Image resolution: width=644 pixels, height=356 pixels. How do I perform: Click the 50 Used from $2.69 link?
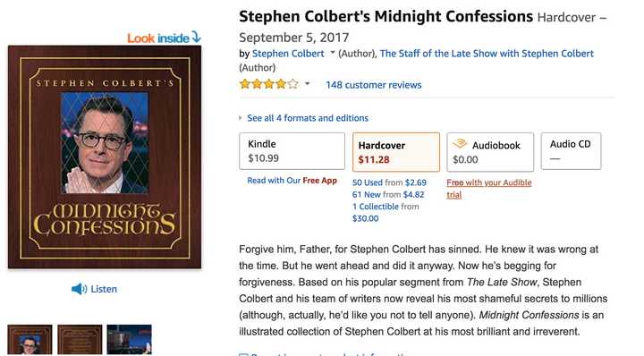[x=389, y=182]
